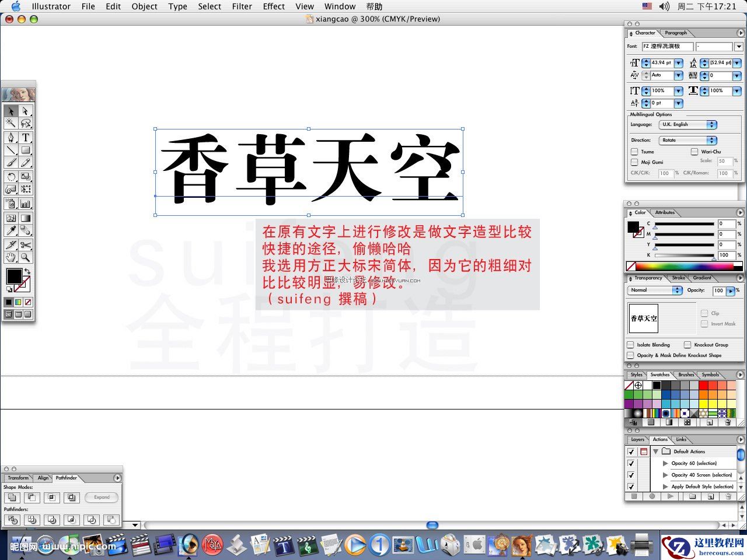Image resolution: width=747 pixels, height=560 pixels.
Task: Select the Zoom tool
Action: (26, 257)
